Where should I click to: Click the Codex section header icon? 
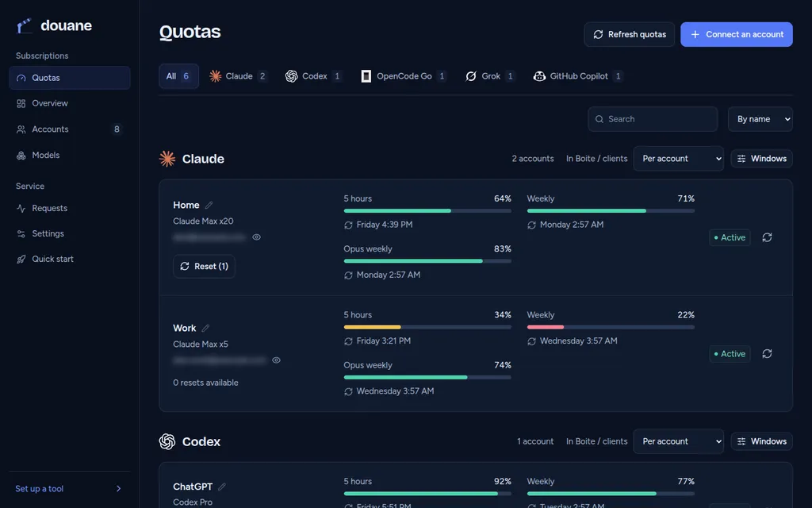167,441
